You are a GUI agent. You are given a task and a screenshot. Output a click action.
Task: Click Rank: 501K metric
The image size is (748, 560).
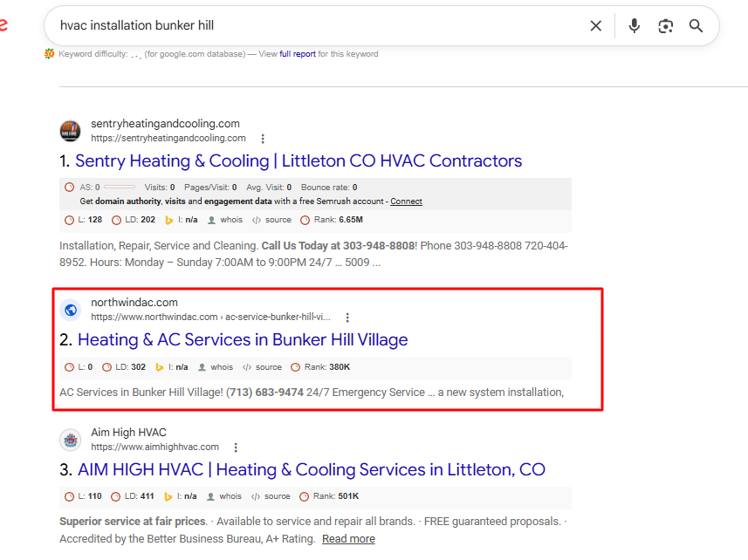click(329, 496)
